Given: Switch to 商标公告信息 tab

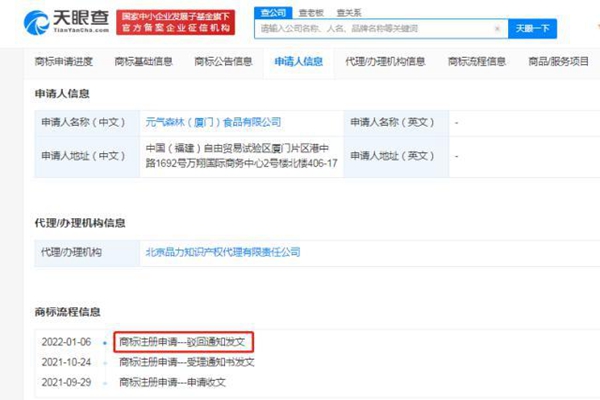Looking at the screenshot, I should pyautogui.click(x=223, y=61).
